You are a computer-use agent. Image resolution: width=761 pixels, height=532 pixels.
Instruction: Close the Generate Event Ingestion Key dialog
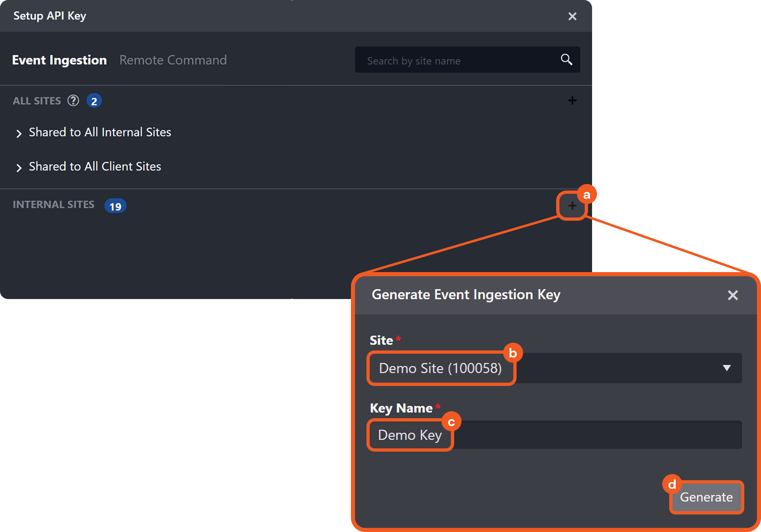coord(732,295)
